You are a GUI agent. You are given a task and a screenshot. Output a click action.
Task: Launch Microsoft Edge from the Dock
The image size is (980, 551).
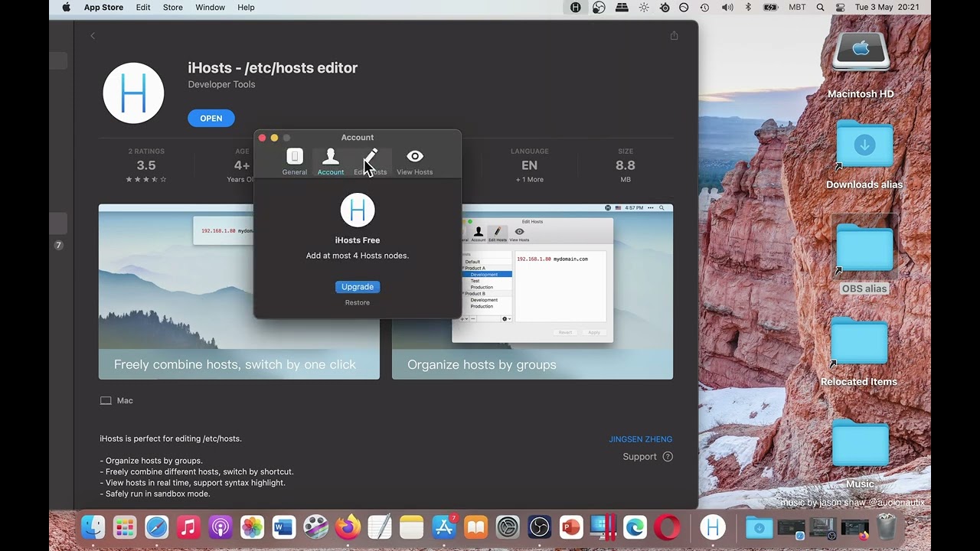(x=635, y=527)
